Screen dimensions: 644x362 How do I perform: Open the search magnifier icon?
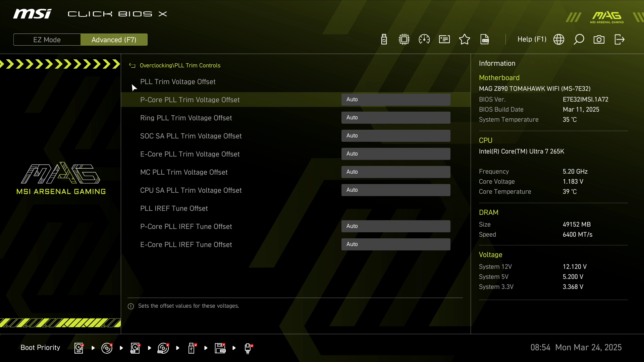[579, 40]
